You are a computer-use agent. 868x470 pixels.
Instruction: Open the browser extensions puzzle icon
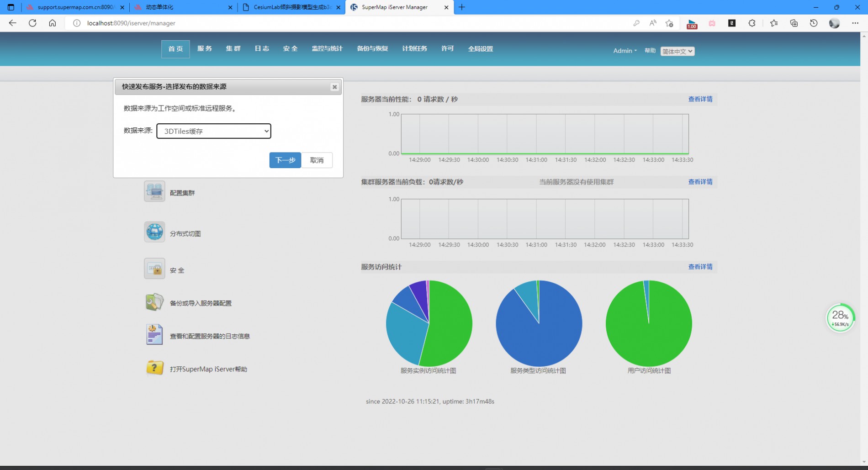coord(752,23)
